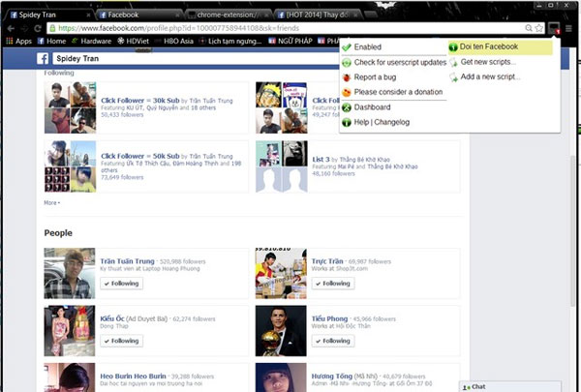
Task: Click the donation icon in Tampermonkey popup
Action: point(347,92)
